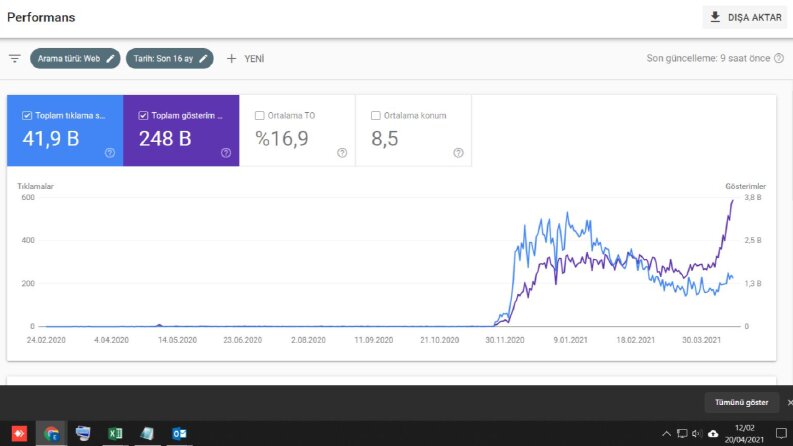The height and width of the screenshot is (446, 793).
Task: Uncheck Toplam gösterim checkbox
Action: click(143, 116)
